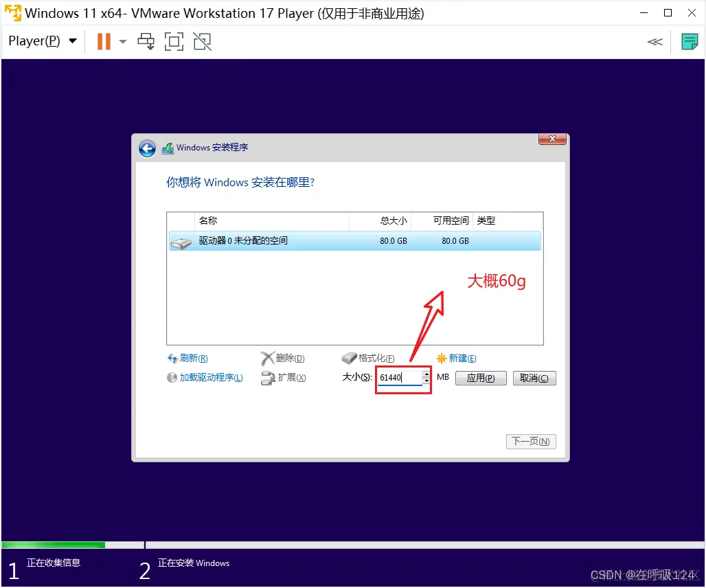The image size is (706, 588).
Task: Click the hard drive icon in the list
Action: pyautogui.click(x=181, y=243)
